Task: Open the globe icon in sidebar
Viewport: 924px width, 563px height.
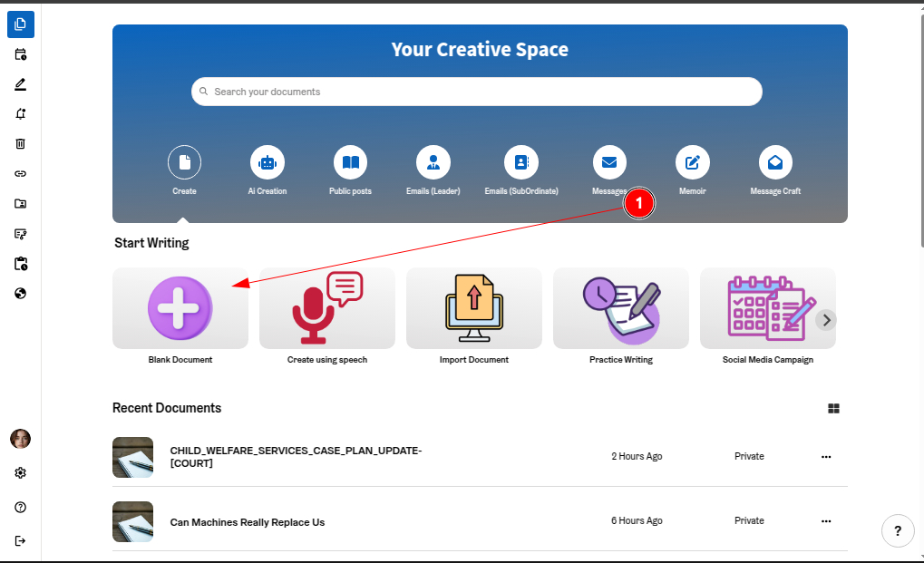Action: point(21,294)
